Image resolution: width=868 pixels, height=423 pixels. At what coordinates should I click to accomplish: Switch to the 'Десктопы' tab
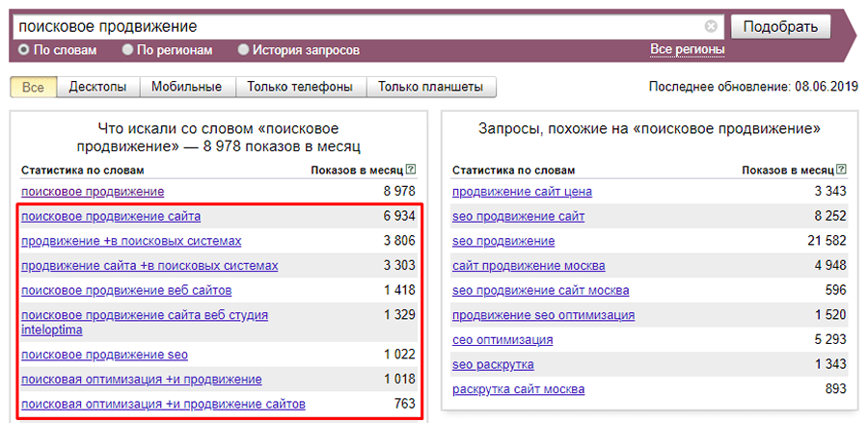(x=97, y=87)
